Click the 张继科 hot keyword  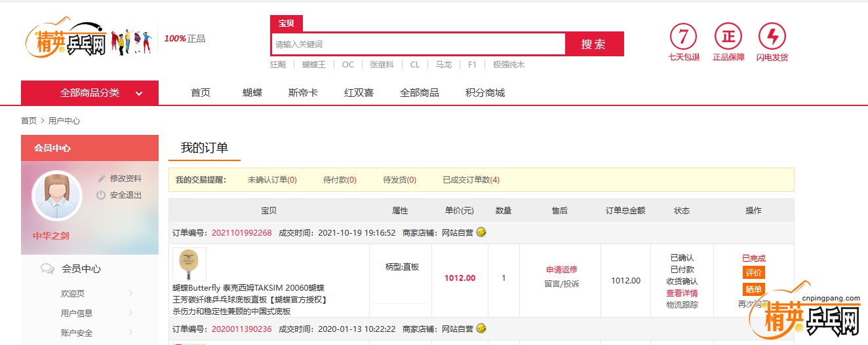click(382, 65)
